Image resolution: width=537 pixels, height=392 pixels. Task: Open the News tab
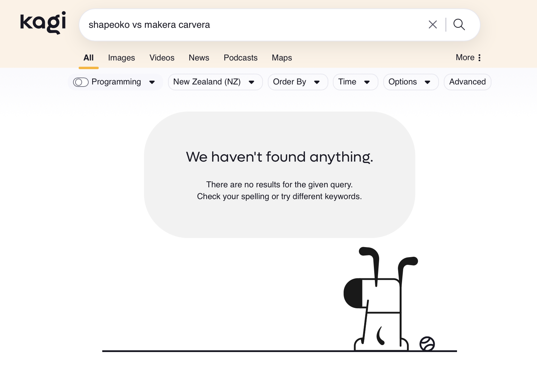(x=199, y=58)
